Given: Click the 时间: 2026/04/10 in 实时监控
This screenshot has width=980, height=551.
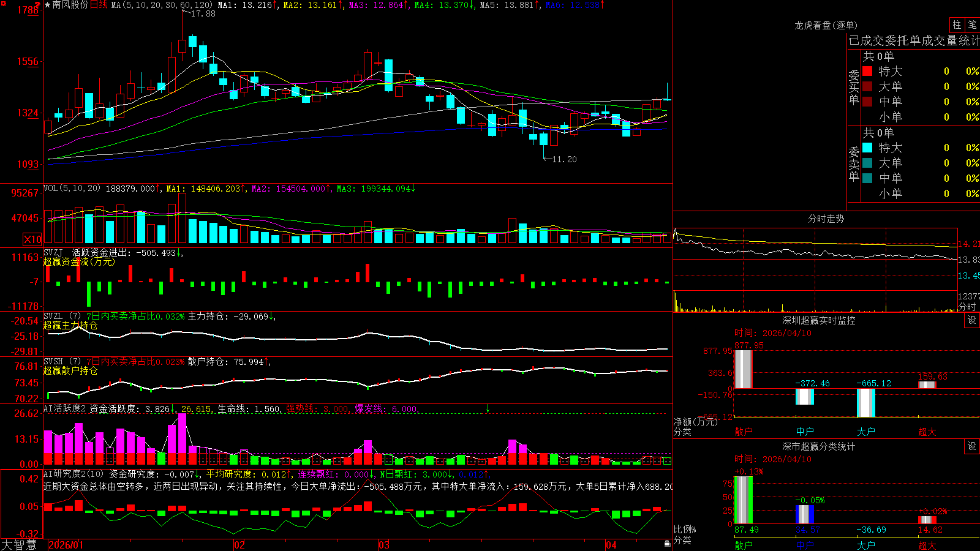Looking at the screenshot, I should (x=773, y=333).
